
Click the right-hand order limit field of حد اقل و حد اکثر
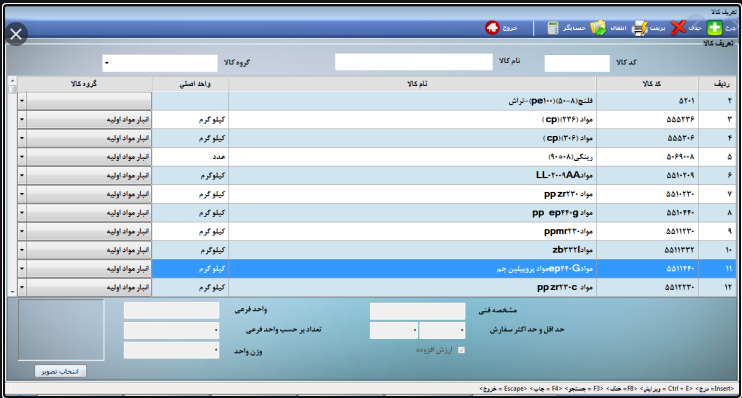(442, 330)
